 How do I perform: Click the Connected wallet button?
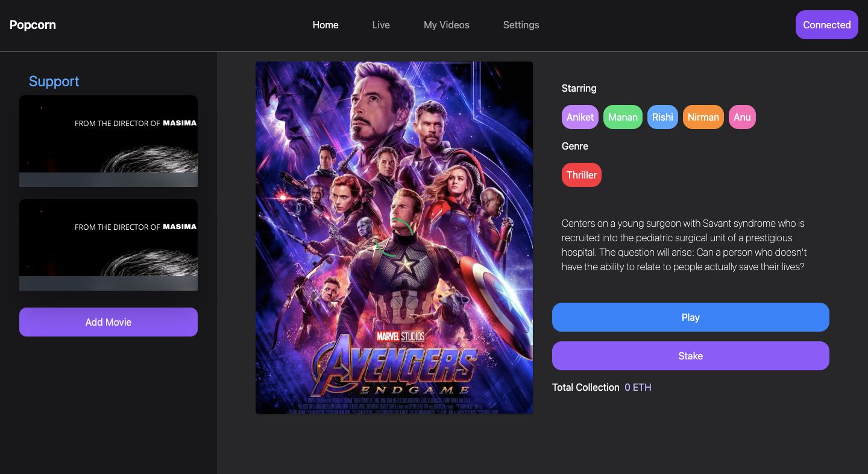[x=827, y=25]
